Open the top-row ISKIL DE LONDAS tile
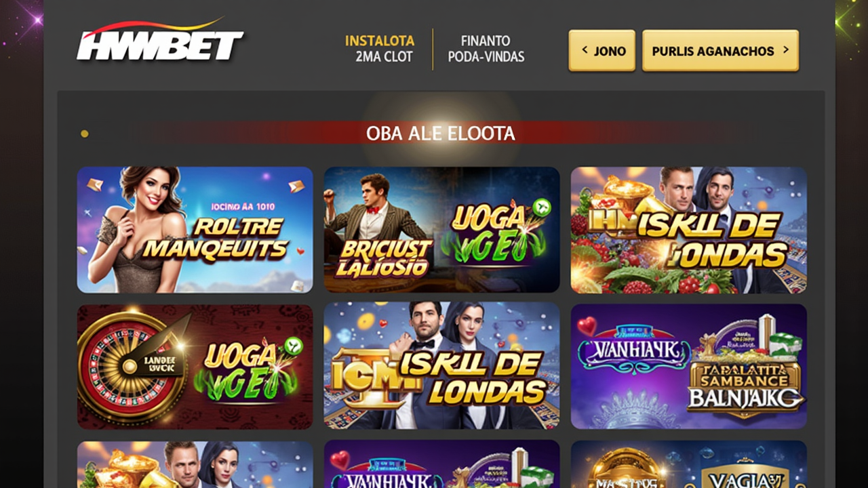868x488 pixels. [689, 230]
